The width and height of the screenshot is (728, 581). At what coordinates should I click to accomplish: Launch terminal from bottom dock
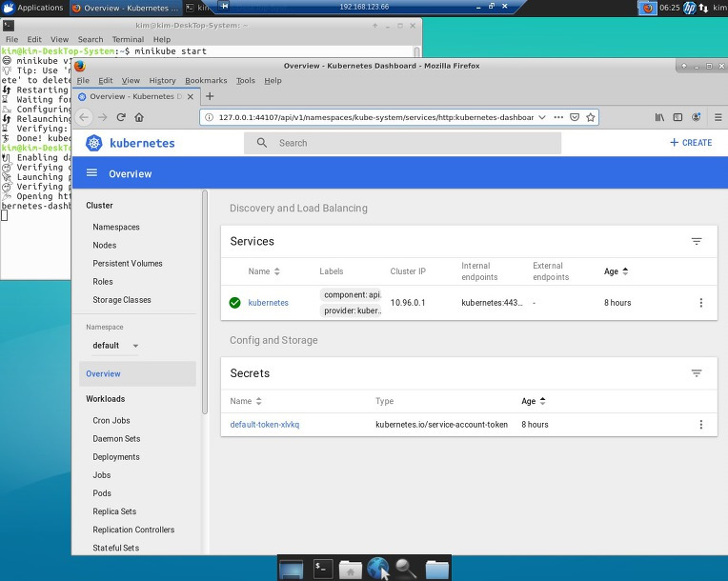tap(323, 568)
